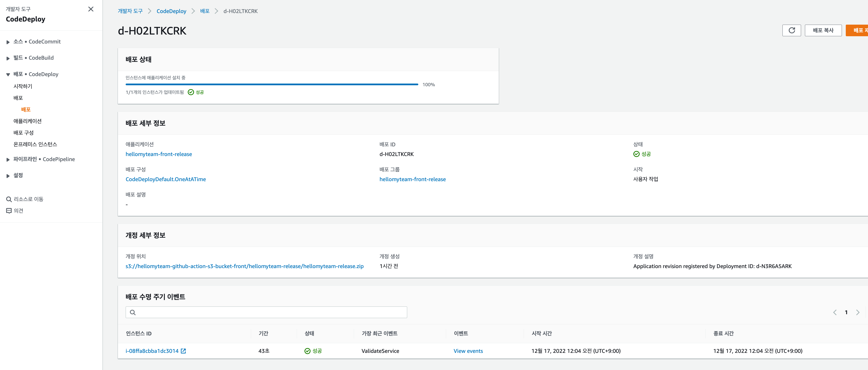Go to previous page of lifecycle events
Viewport: 868px width, 370px height.
pyautogui.click(x=835, y=313)
